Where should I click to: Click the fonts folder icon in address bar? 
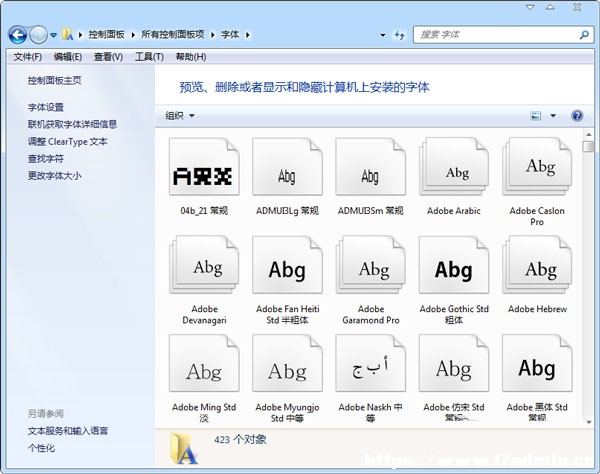coord(68,34)
